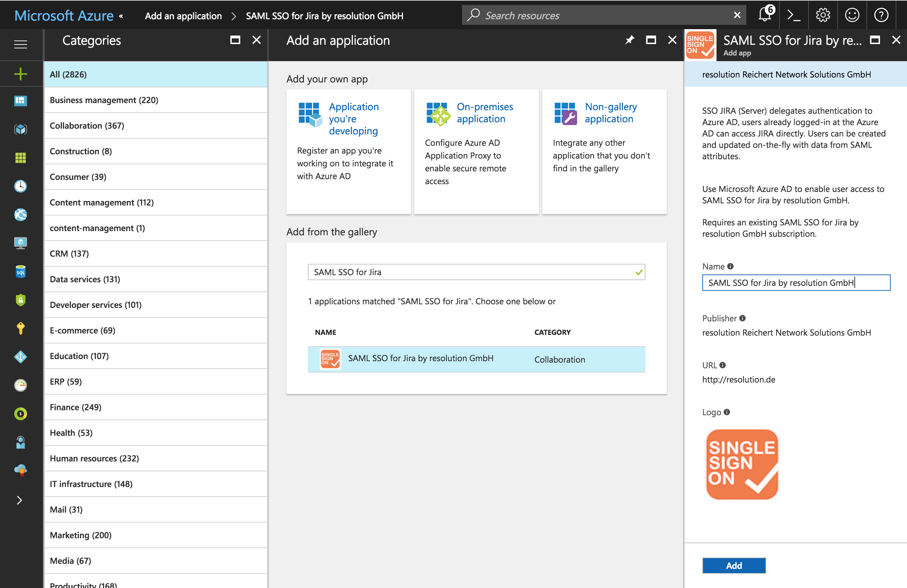
Task: Go to Add an application breadcrumb
Action: tap(183, 16)
